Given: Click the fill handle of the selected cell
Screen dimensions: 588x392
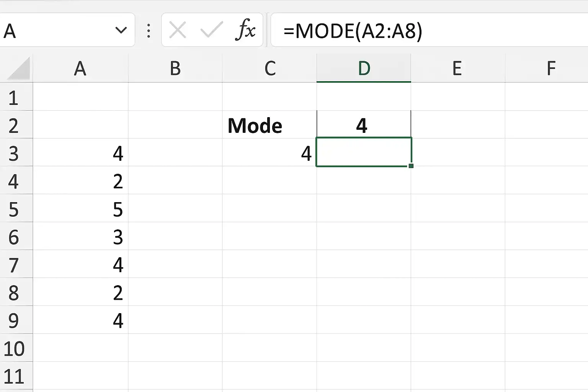Looking at the screenshot, I should tap(411, 166).
